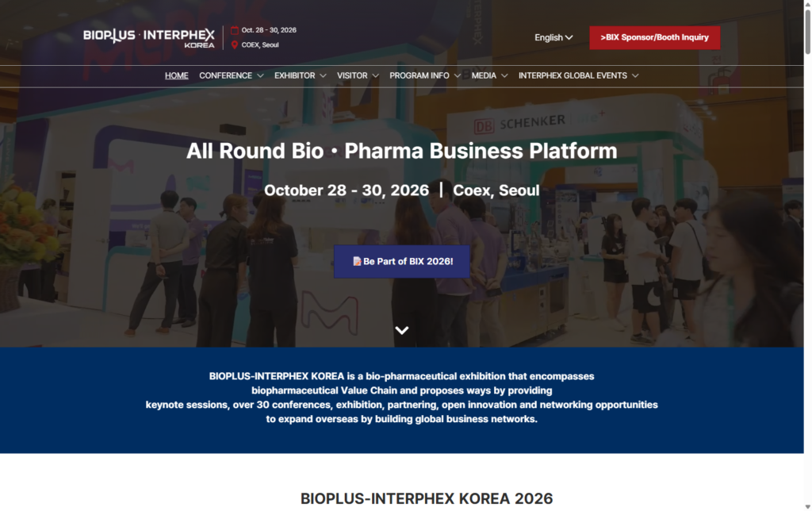Screen dimensions: 812x511
Task: Click the scrollbar down arrow
Action: click(808, 507)
